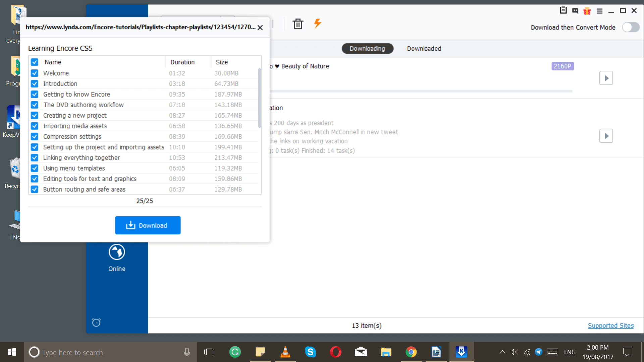Open Google Chrome from taskbar
Screen dimensions: 644x362
(411, 352)
